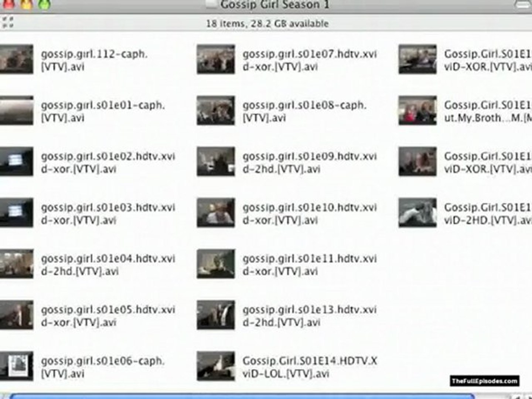Select the s01e05 hdtv xvid-xor video thumbnail
Screen dimensions: 532x399
(x=16, y=315)
